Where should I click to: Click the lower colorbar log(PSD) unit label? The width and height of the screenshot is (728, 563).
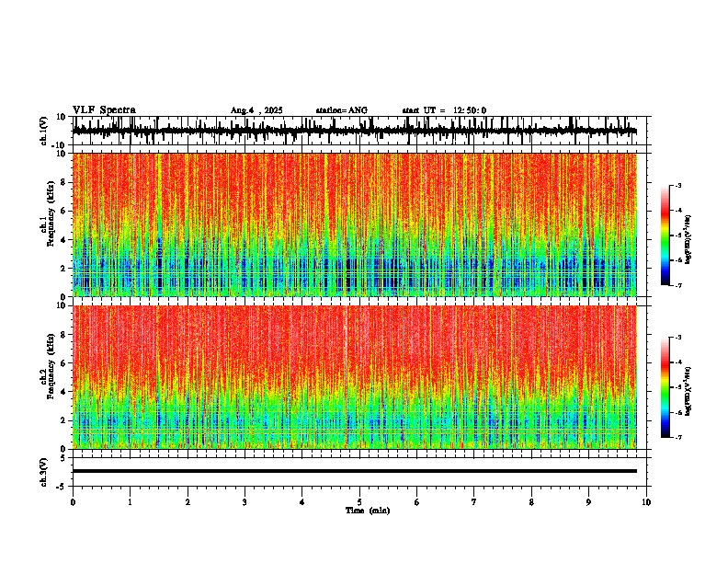click(688, 391)
